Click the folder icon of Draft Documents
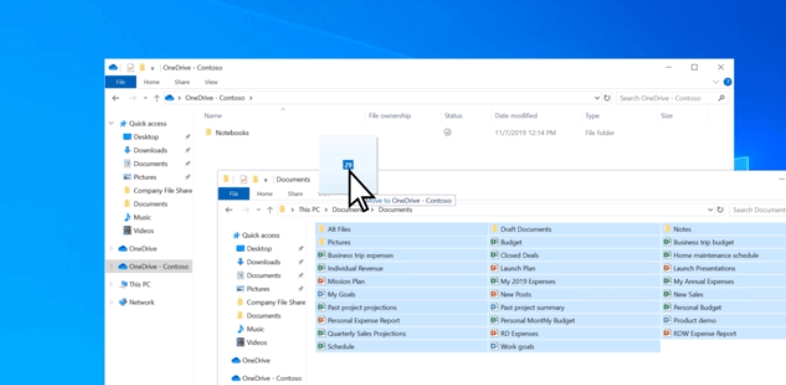Screen dimensions: 786x385 (494, 229)
